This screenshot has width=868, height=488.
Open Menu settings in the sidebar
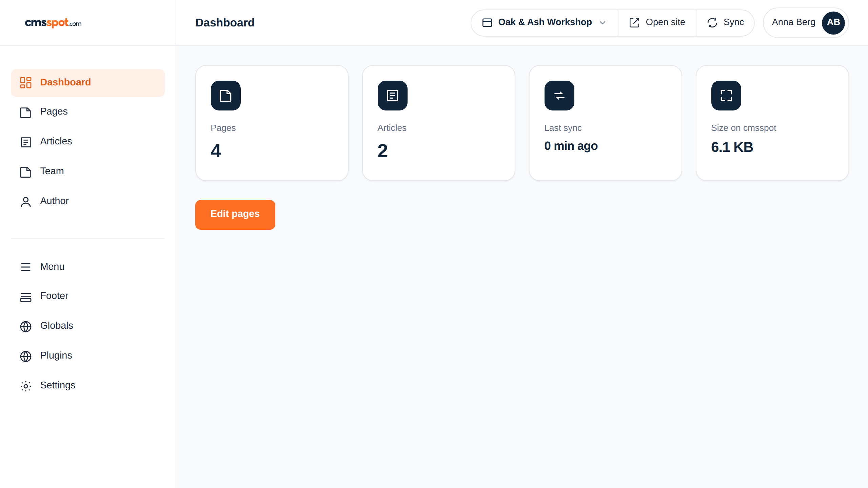pos(88,267)
